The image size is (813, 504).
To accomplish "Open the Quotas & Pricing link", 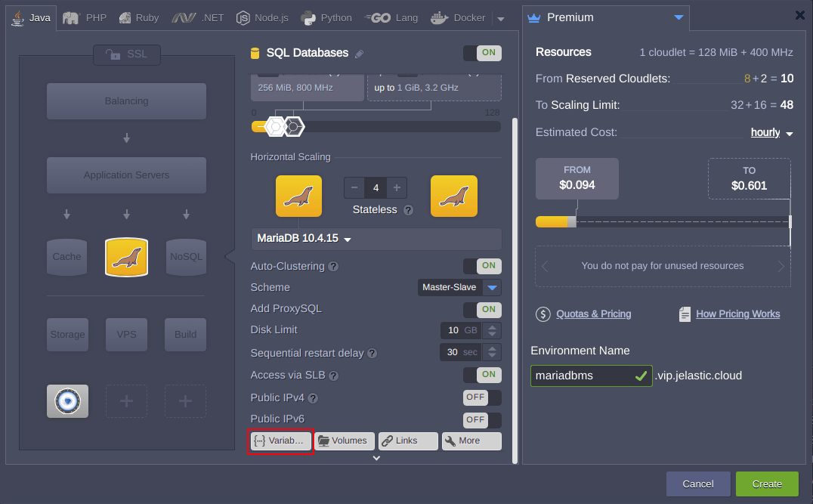I will 593,314.
